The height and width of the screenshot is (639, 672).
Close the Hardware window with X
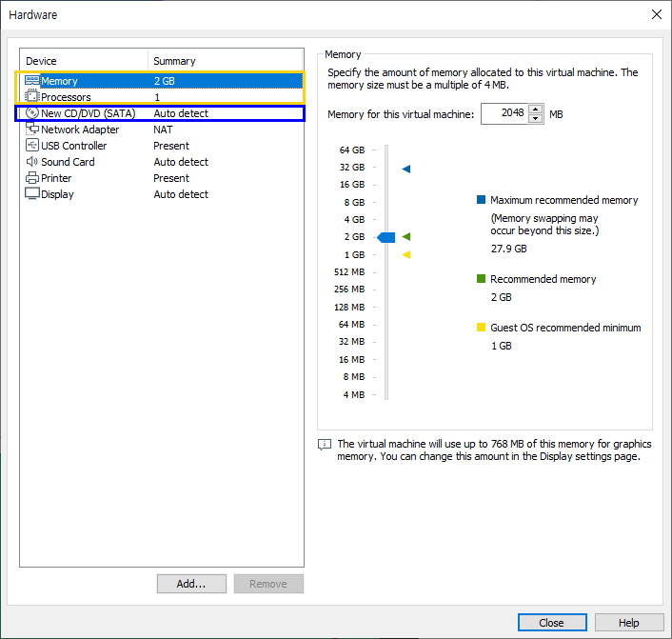[656, 14]
